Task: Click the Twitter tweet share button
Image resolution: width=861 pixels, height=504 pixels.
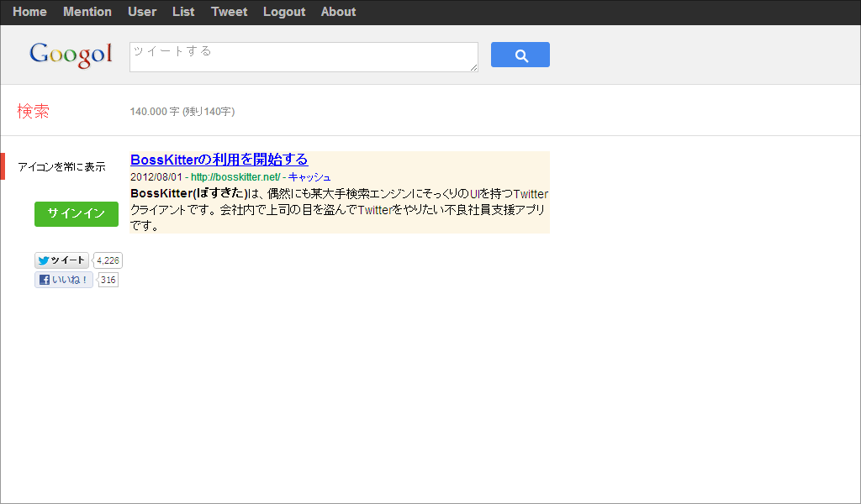Action: (61, 260)
